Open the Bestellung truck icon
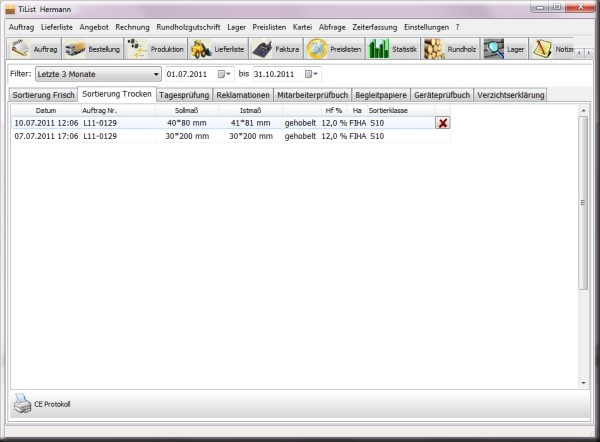This screenshot has width=600, height=442. [x=75, y=49]
